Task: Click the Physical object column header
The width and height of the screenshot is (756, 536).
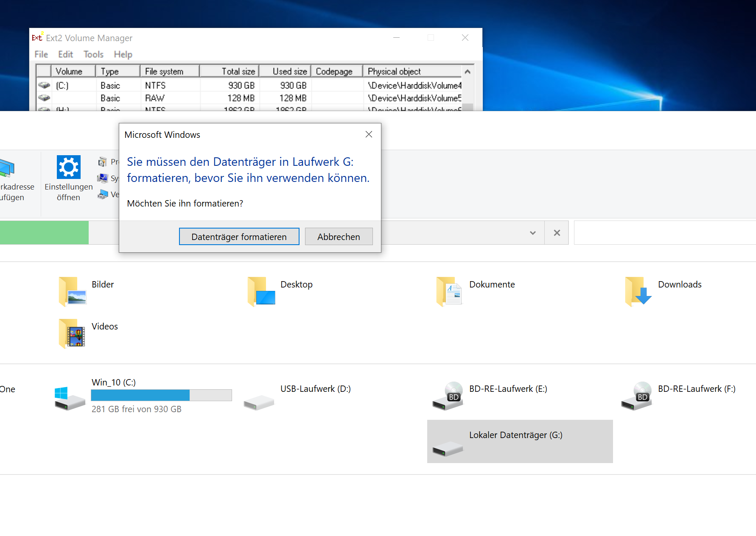Action: [x=412, y=71]
